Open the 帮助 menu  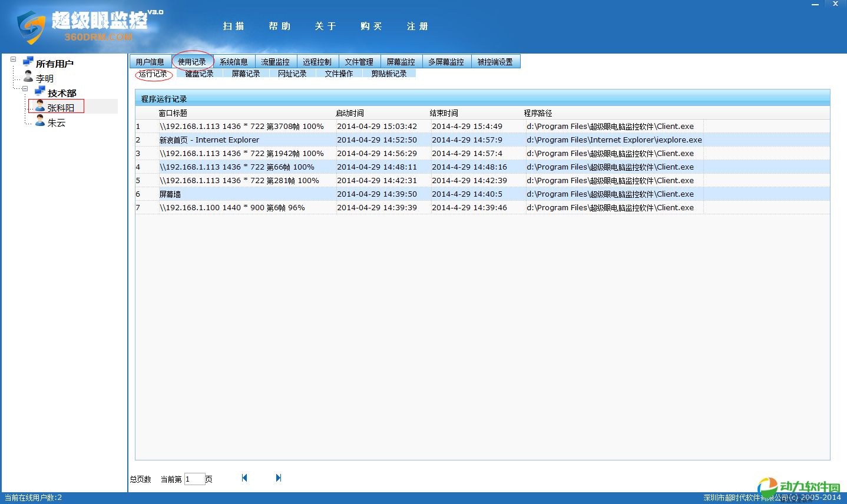coord(280,26)
